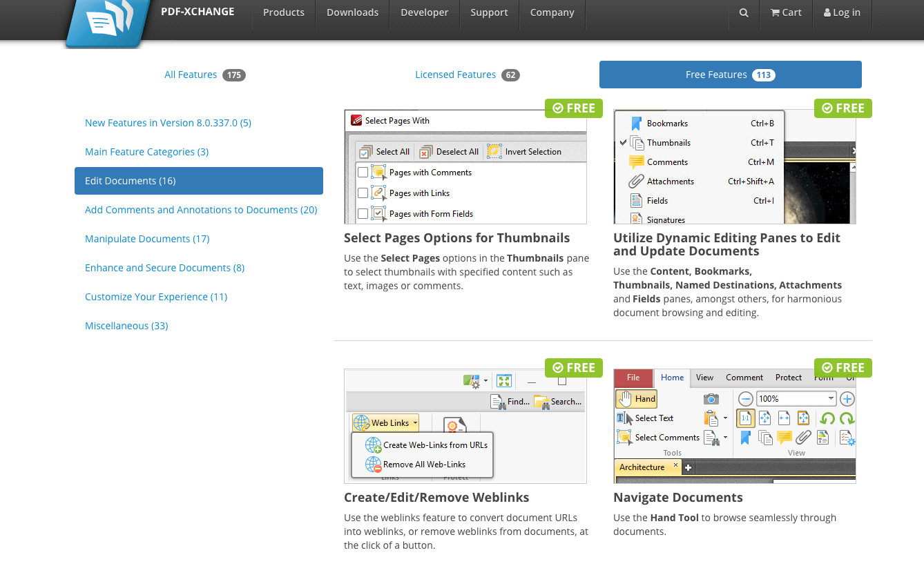Image resolution: width=924 pixels, height=566 pixels.
Task: Click Log in in the header
Action: point(842,12)
